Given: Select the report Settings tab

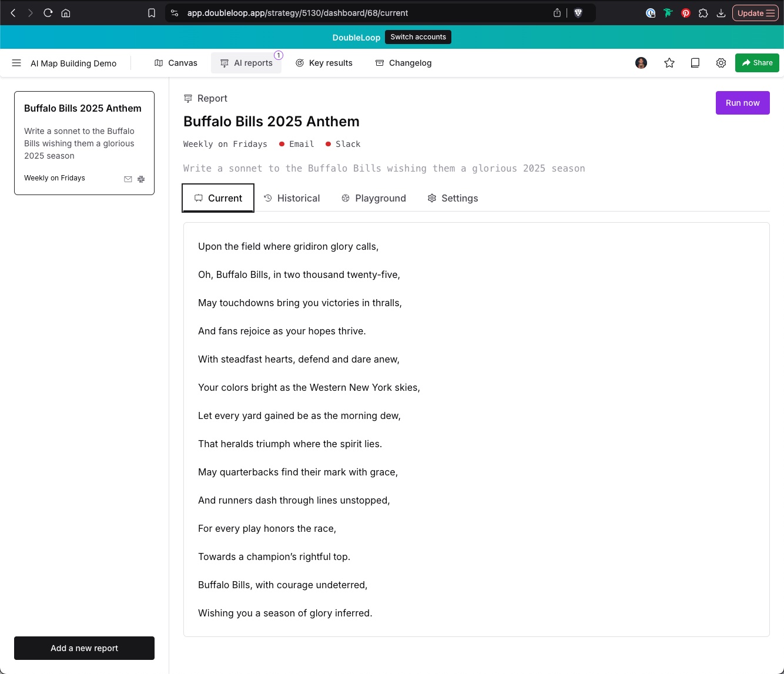Looking at the screenshot, I should pyautogui.click(x=453, y=198).
